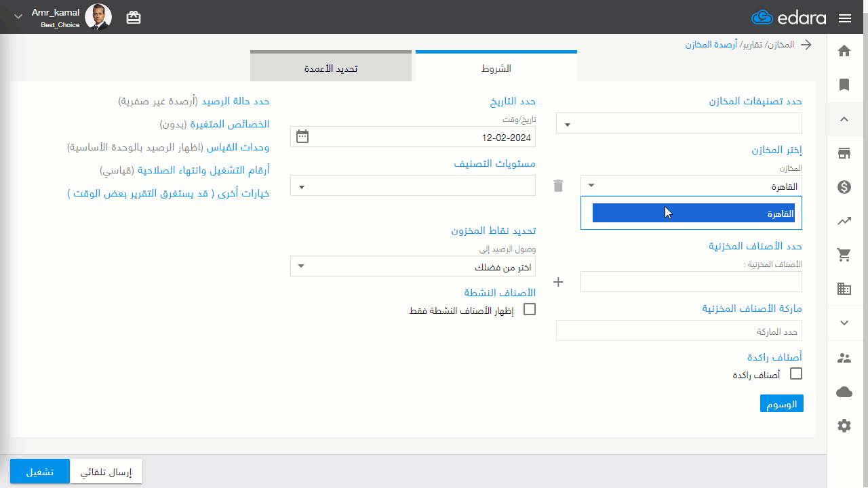The height and width of the screenshot is (488, 868).
Task: Toggle the أصناف راكدة checkbox
Action: (x=796, y=373)
